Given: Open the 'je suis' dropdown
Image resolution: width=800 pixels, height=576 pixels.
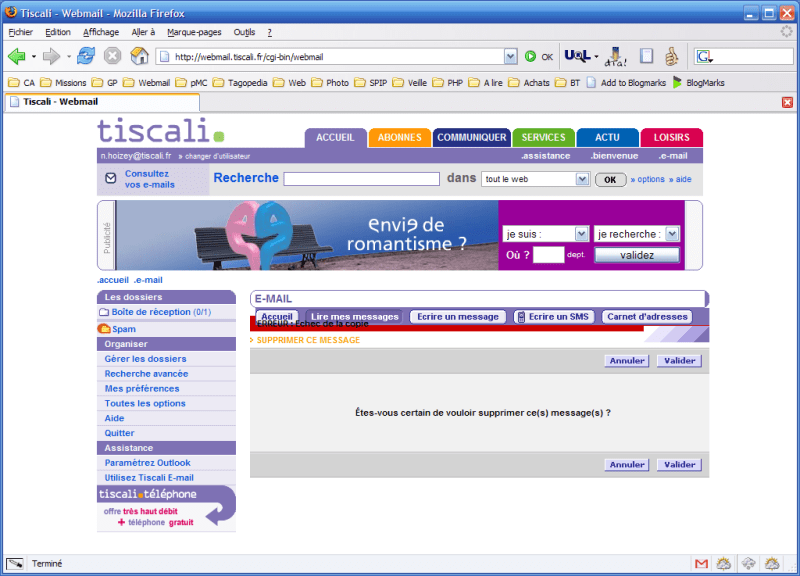Looking at the screenshot, I should pyautogui.click(x=582, y=234).
